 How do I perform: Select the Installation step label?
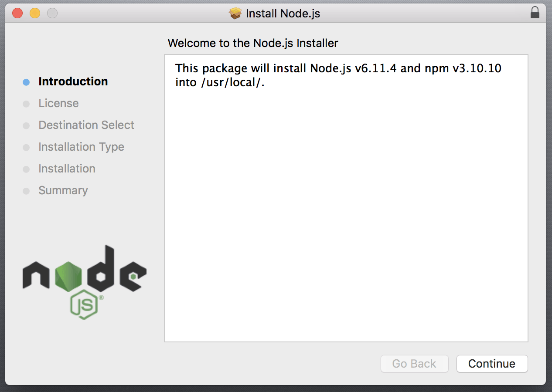pyautogui.click(x=67, y=169)
